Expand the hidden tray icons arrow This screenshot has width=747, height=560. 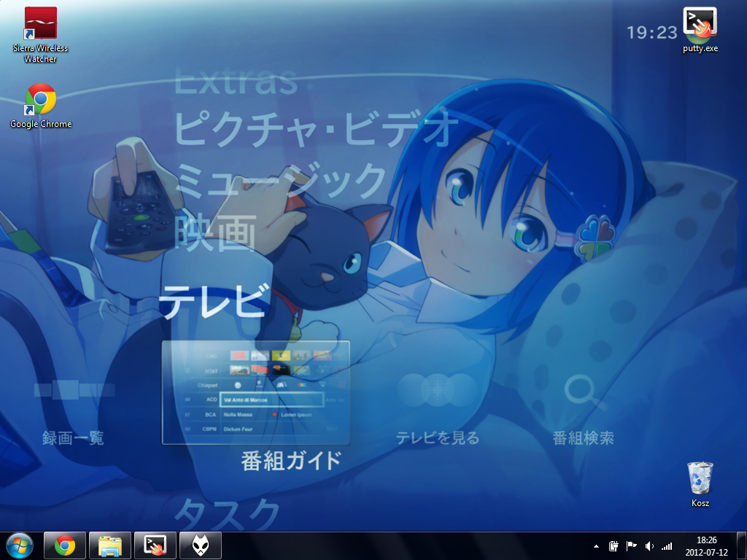pos(597,545)
